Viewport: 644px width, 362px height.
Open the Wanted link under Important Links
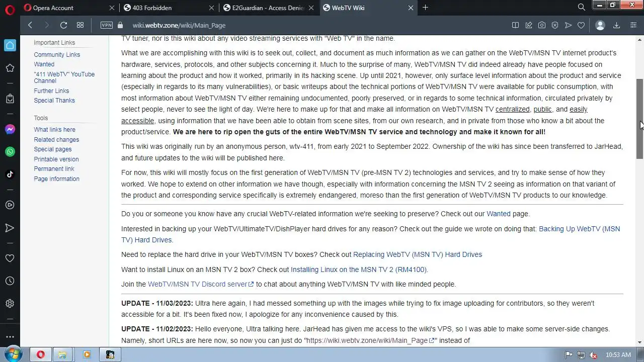(x=44, y=64)
